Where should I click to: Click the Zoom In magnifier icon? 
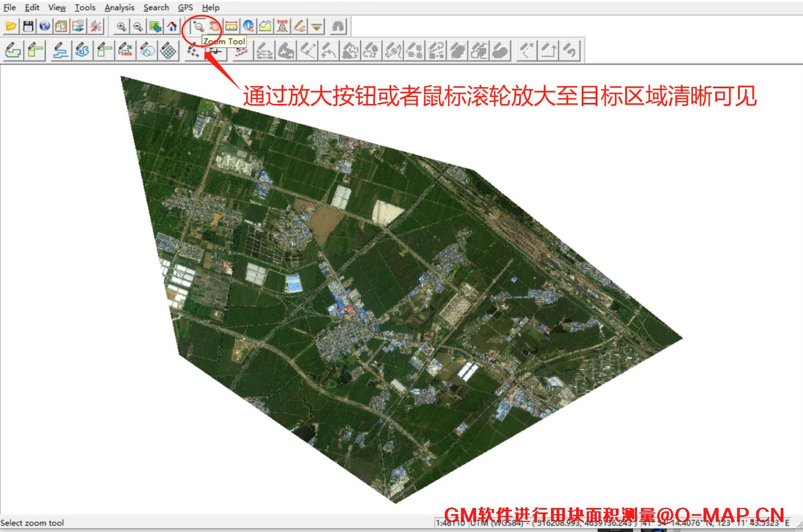(121, 26)
